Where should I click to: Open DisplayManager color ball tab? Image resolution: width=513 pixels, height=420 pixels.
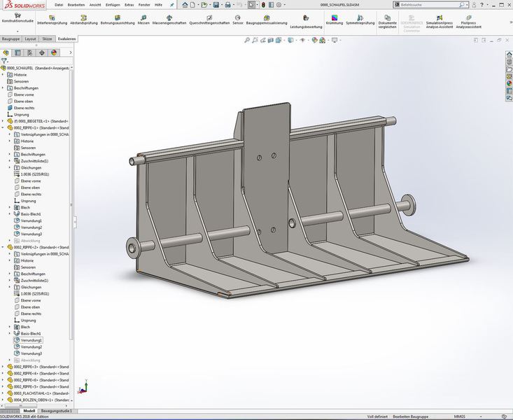[54, 52]
